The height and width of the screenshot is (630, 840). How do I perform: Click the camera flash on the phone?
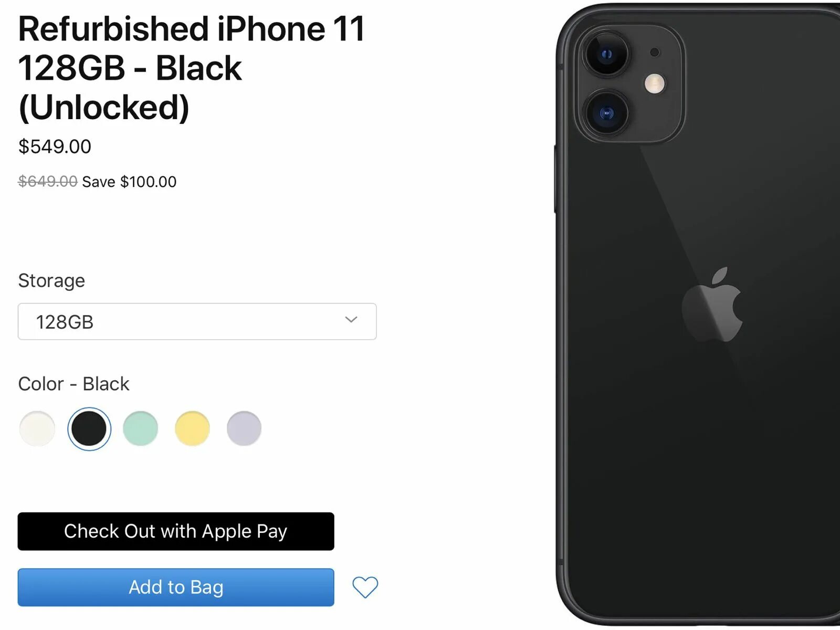pos(655,83)
